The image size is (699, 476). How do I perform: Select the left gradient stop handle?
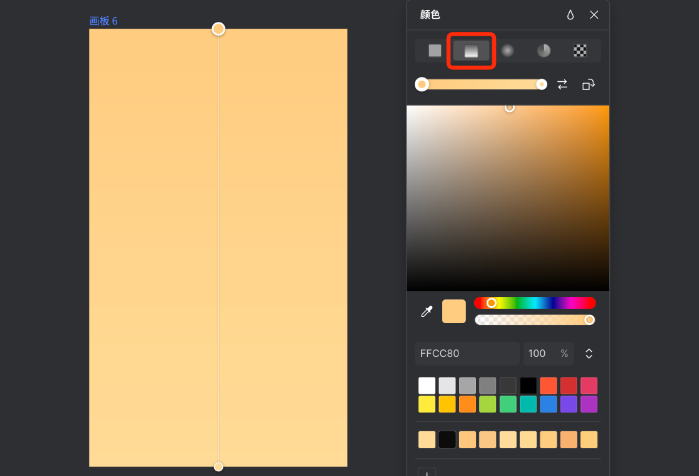pyautogui.click(x=422, y=85)
